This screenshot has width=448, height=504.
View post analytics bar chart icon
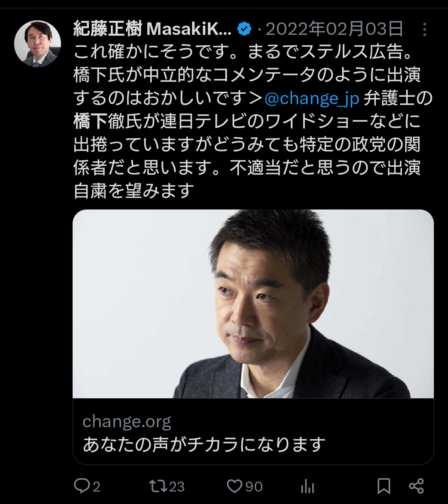[x=307, y=487]
